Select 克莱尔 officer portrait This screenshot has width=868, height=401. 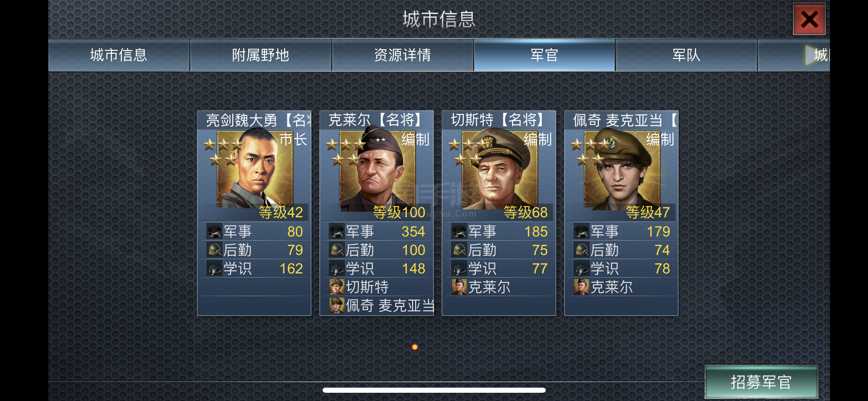coord(377,169)
